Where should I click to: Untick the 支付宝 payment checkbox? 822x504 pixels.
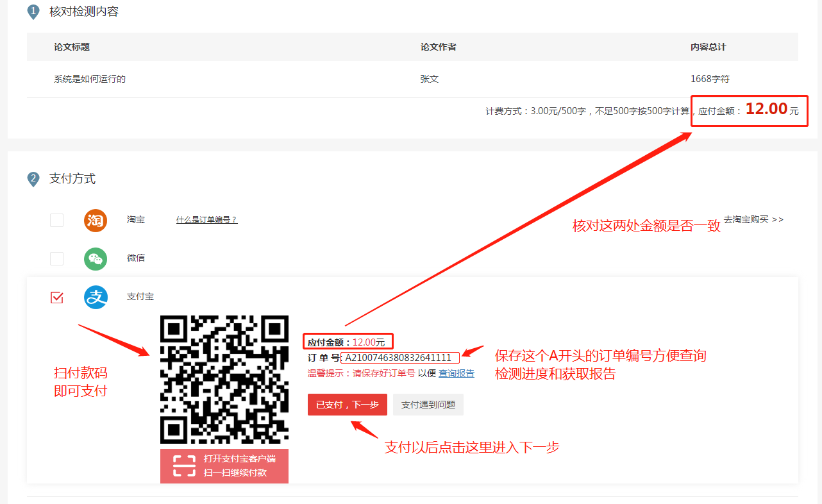(57, 297)
